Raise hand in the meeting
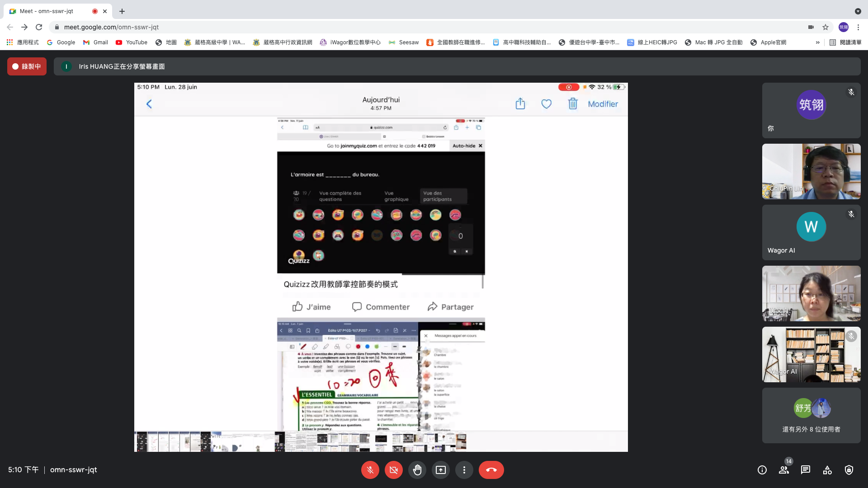Screen dimensions: 868x488 pos(417,470)
